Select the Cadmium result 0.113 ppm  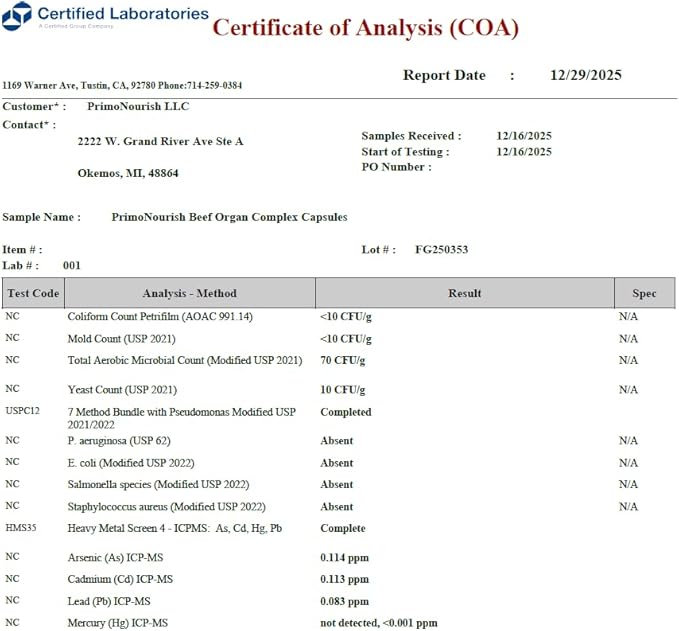(344, 579)
